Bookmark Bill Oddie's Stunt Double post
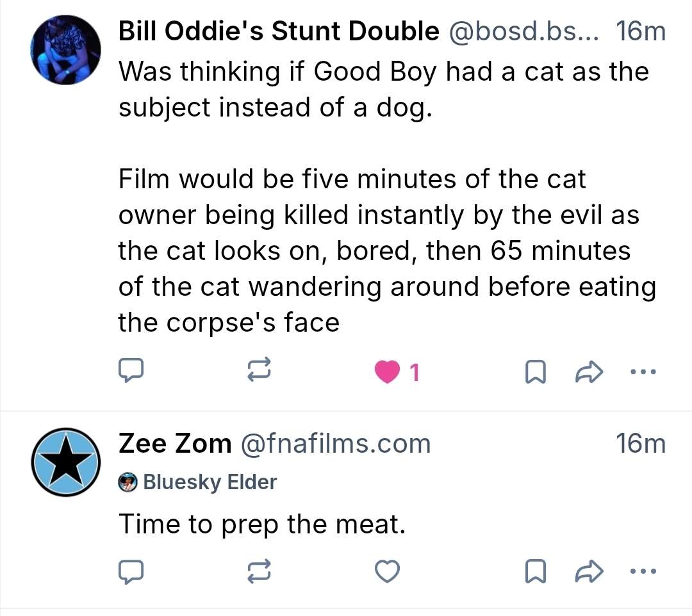The height and width of the screenshot is (616, 692). [x=534, y=372]
